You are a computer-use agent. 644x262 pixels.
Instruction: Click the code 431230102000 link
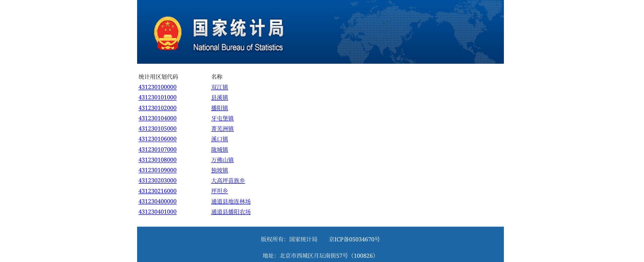coord(157,108)
